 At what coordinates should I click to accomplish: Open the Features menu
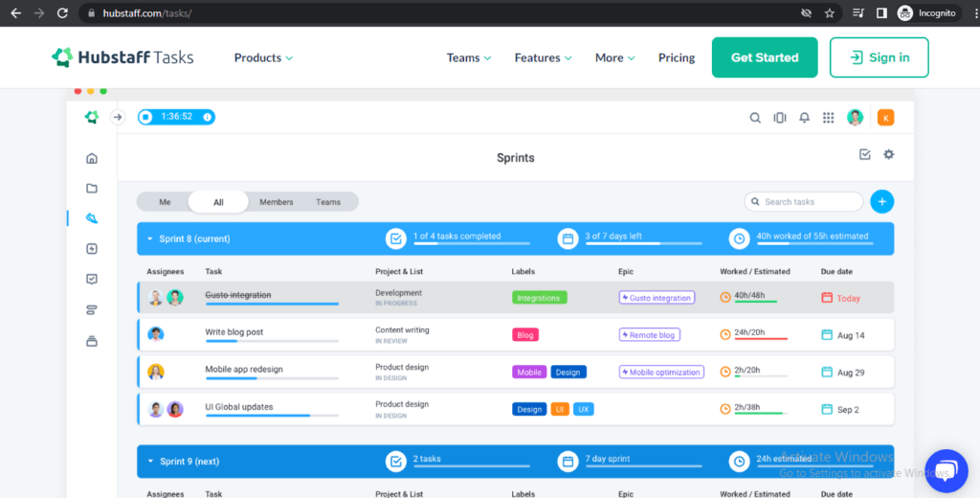pos(543,57)
